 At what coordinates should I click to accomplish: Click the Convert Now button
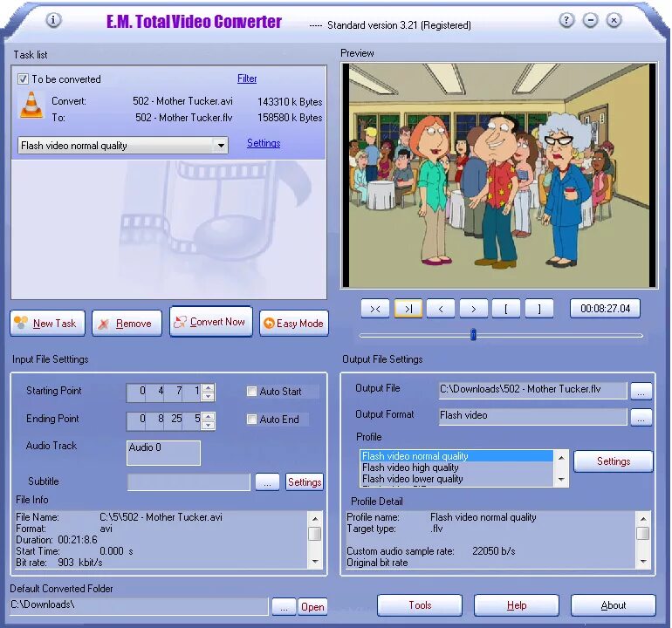(x=211, y=322)
